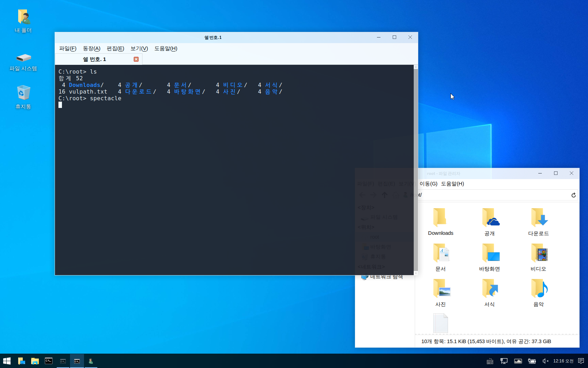Click the battery power tray icon
This screenshot has width=588, height=368.
click(x=532, y=361)
